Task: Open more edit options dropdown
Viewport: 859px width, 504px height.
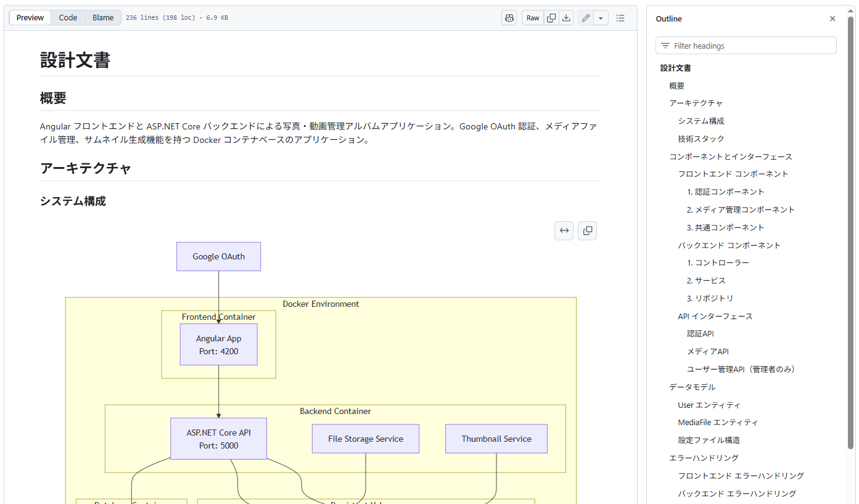Action: [x=601, y=18]
